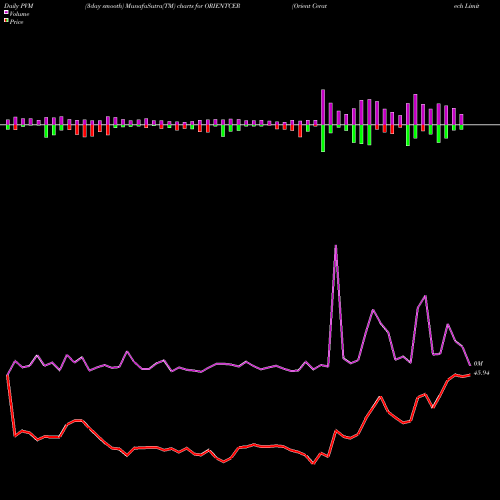
Task: Click the highest peak of the volume line
Action: [336, 246]
